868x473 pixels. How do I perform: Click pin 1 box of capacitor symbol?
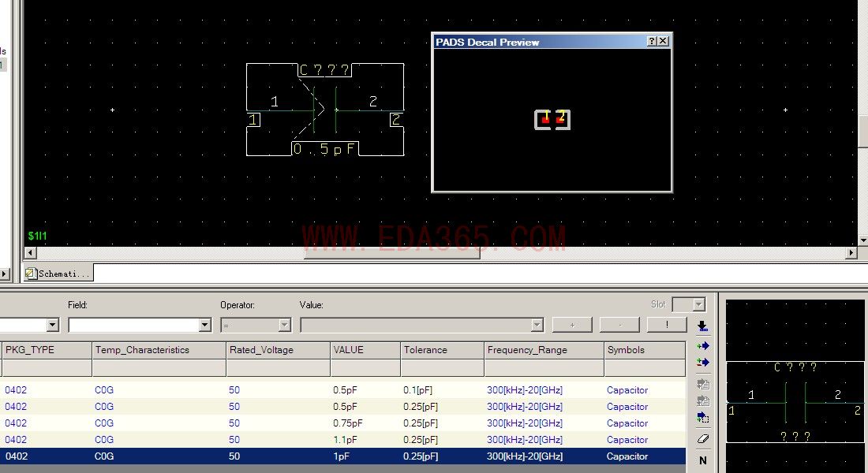pos(253,120)
